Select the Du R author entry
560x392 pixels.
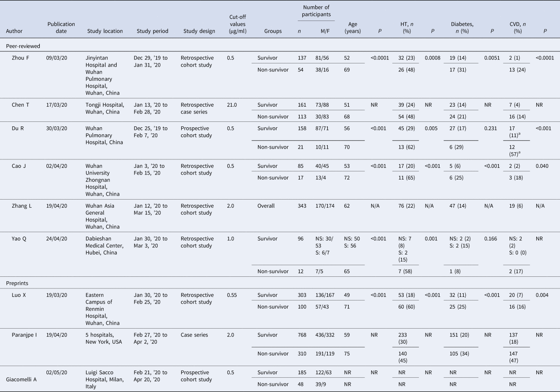pos(18,129)
